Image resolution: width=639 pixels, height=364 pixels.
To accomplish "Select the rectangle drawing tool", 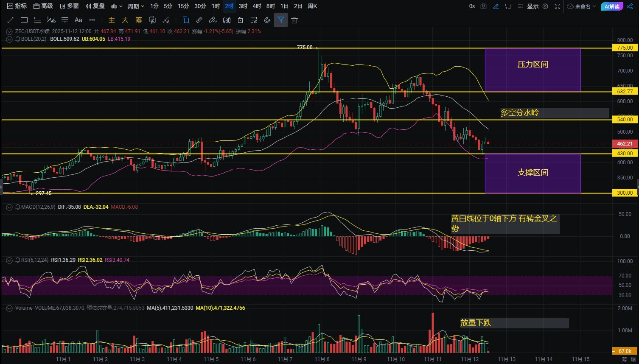I will [x=24, y=20].
